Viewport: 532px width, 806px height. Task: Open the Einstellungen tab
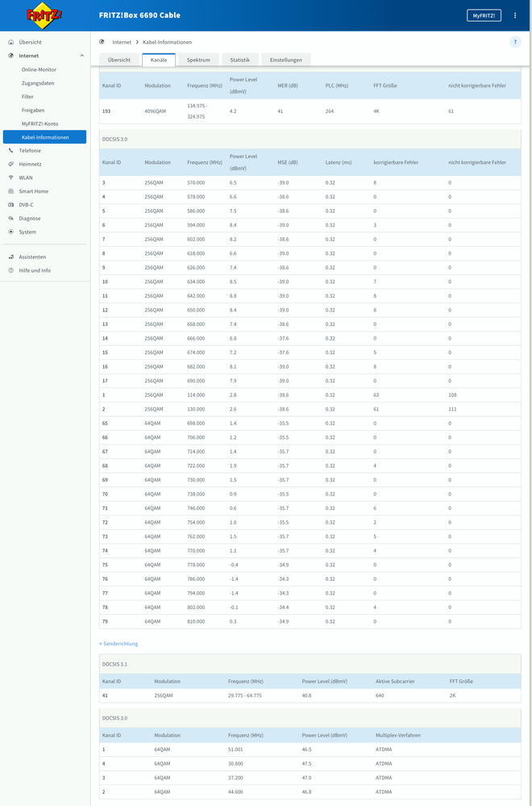pos(286,60)
